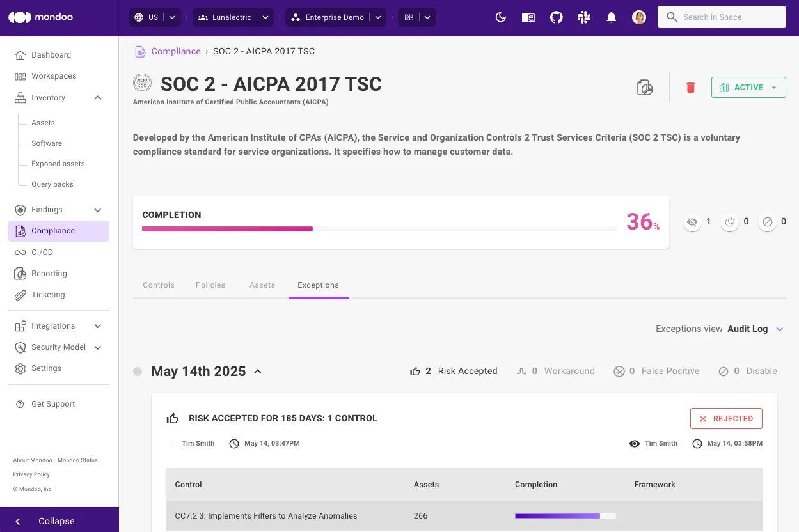This screenshot has height=532, width=799.
Task: Switch to Controls tab
Action: (x=159, y=285)
